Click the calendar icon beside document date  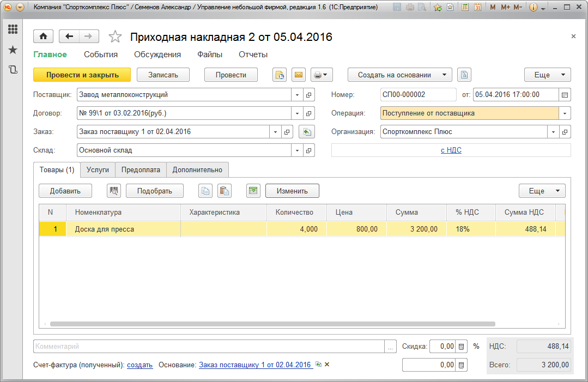565,95
